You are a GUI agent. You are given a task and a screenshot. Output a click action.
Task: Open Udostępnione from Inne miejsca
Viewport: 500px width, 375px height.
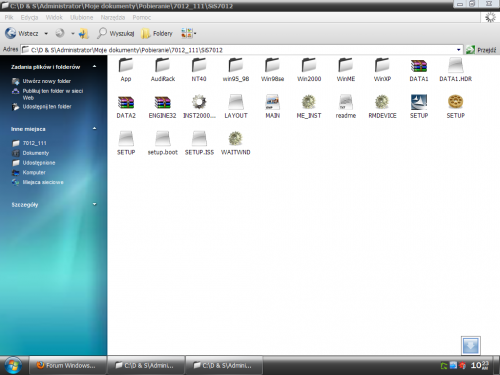click(39, 163)
